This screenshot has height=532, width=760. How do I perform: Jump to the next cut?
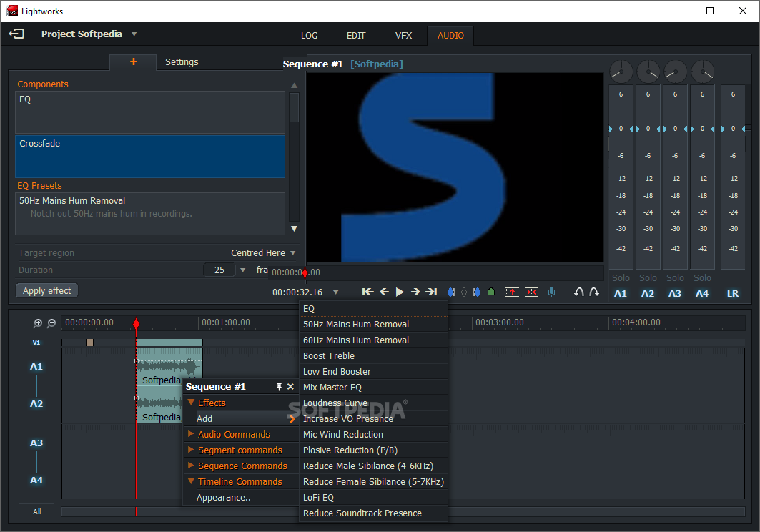431,292
